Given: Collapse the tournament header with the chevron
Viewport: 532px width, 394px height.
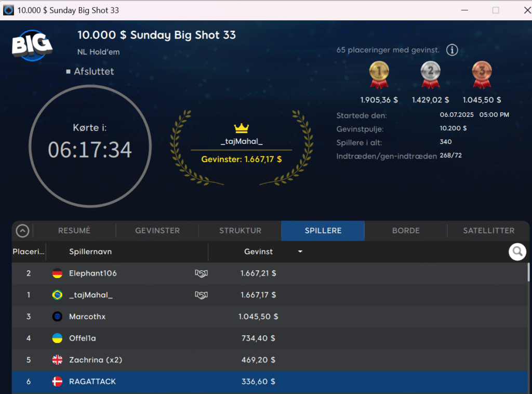Looking at the screenshot, I should tap(22, 231).
